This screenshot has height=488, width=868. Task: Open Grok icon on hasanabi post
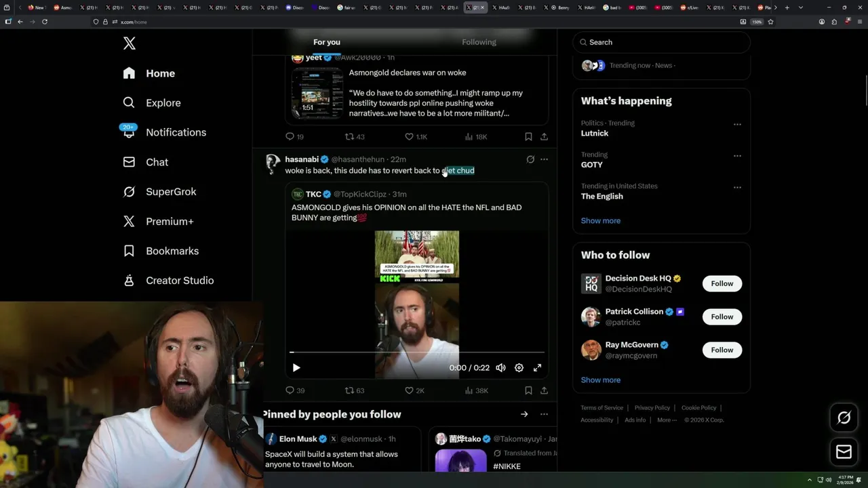pyautogui.click(x=530, y=159)
